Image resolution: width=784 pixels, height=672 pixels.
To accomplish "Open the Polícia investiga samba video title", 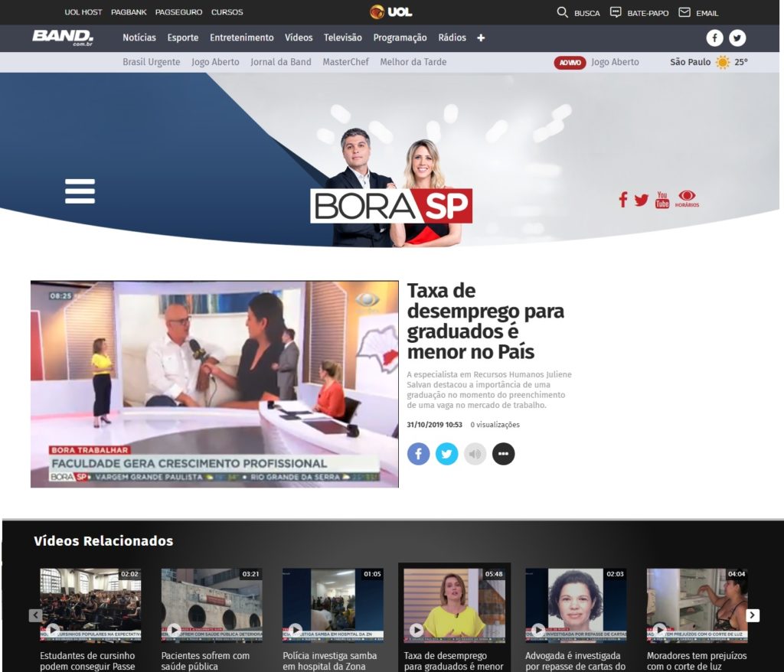I will coord(330,661).
